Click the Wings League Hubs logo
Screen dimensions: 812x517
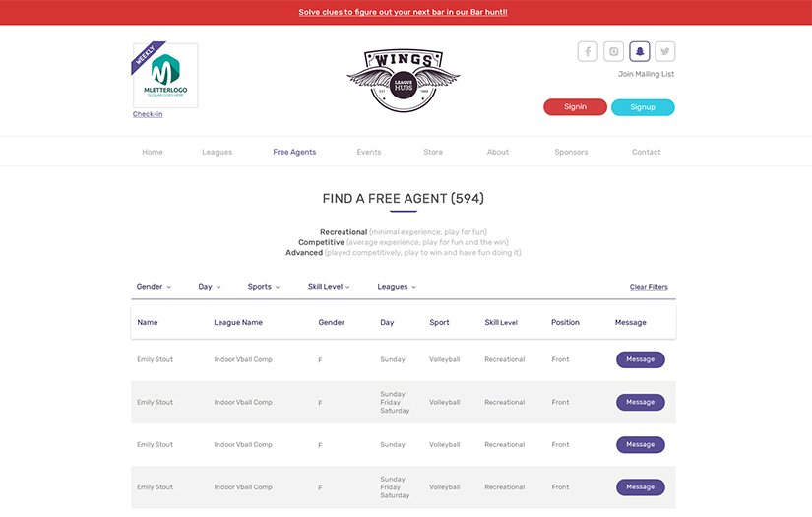click(x=404, y=81)
